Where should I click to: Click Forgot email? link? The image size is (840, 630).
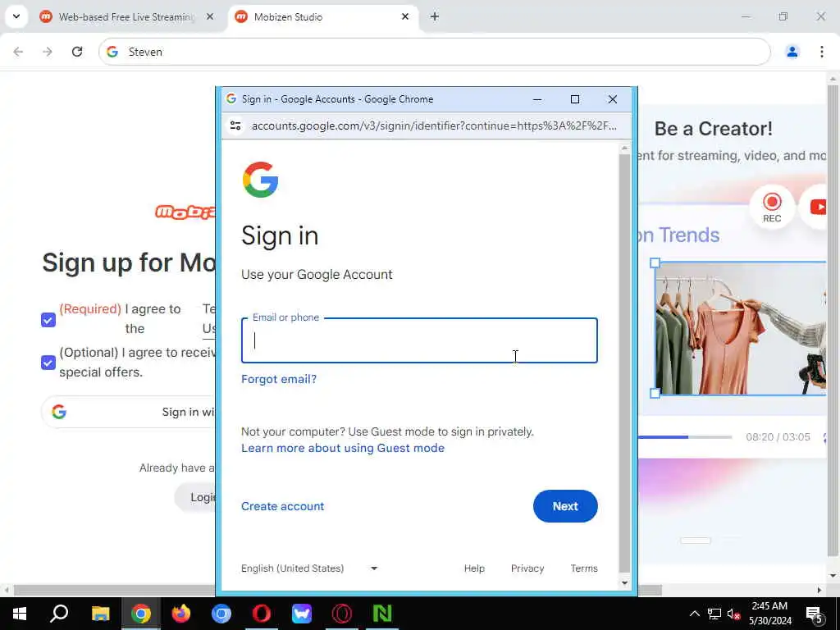[279, 379]
